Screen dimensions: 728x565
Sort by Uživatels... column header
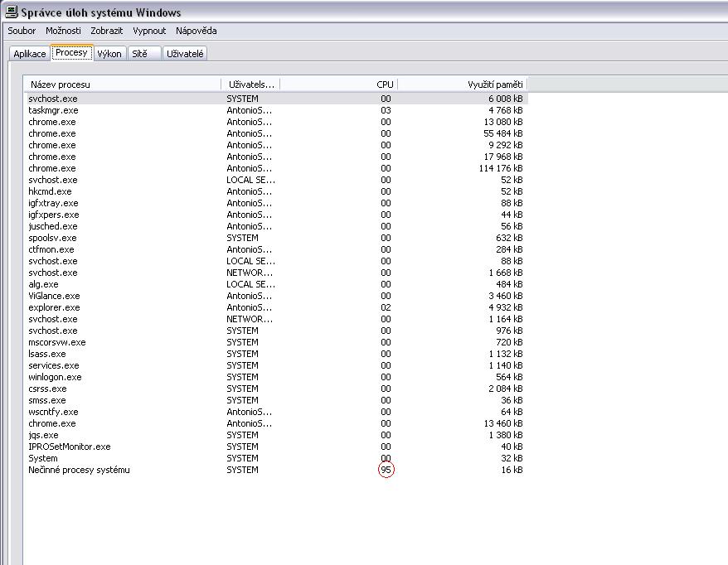point(250,85)
